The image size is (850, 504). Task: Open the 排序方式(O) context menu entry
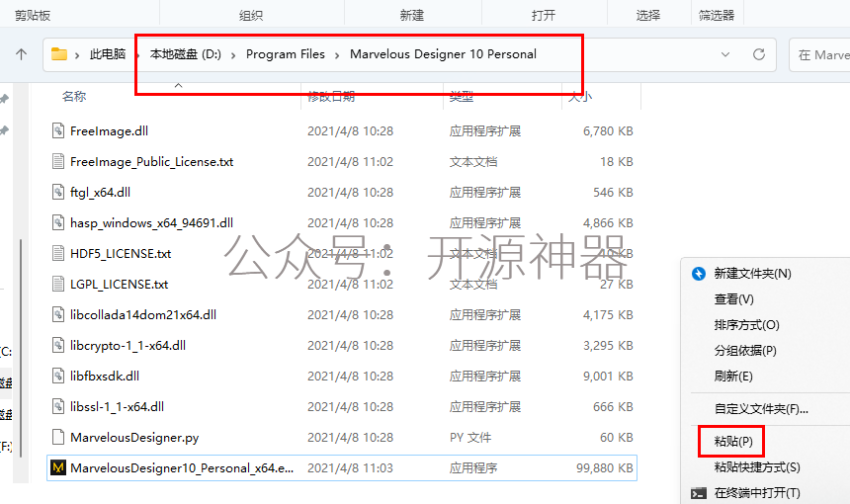746,325
